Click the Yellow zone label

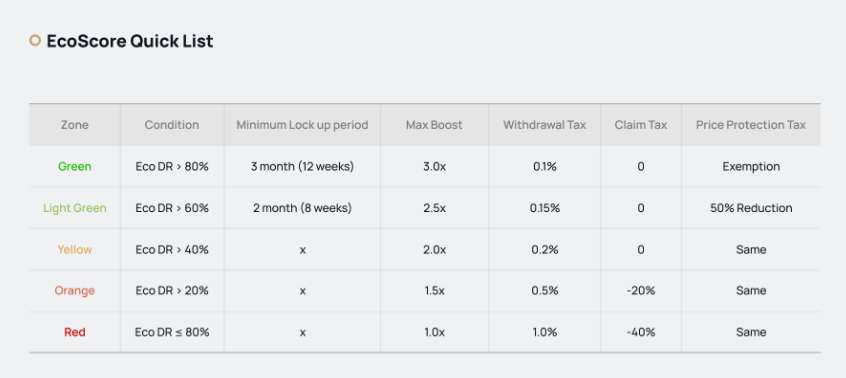point(74,250)
